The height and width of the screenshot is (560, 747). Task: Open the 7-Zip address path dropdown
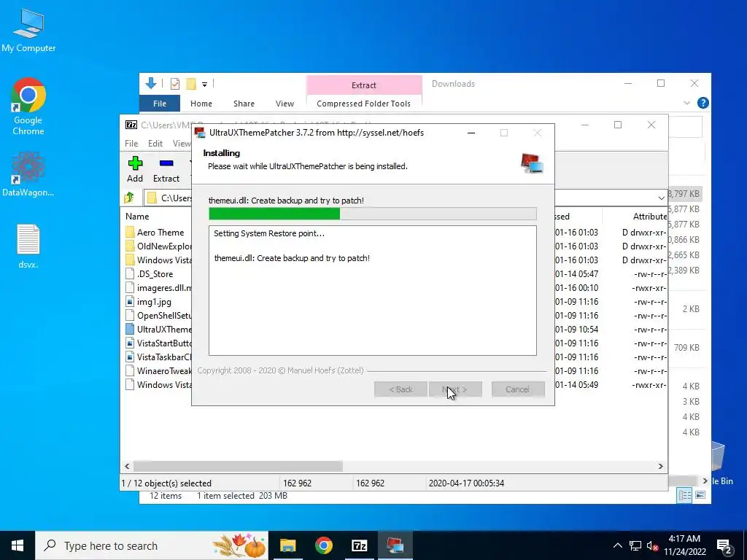tap(661, 198)
